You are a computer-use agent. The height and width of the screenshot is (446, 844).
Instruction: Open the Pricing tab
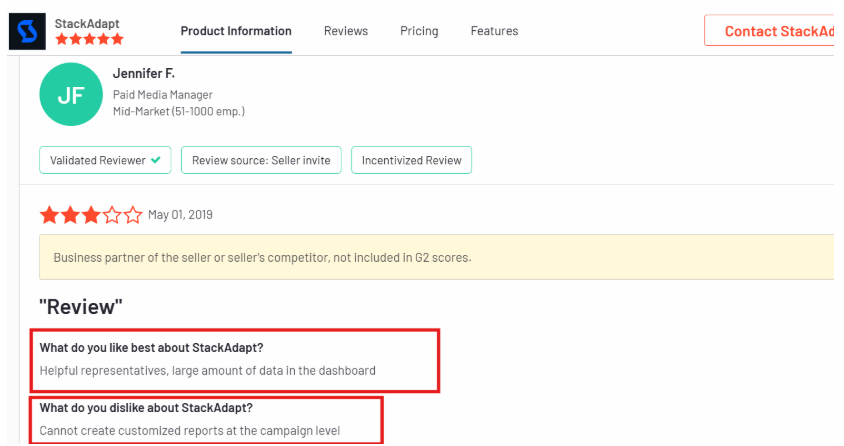tap(419, 31)
